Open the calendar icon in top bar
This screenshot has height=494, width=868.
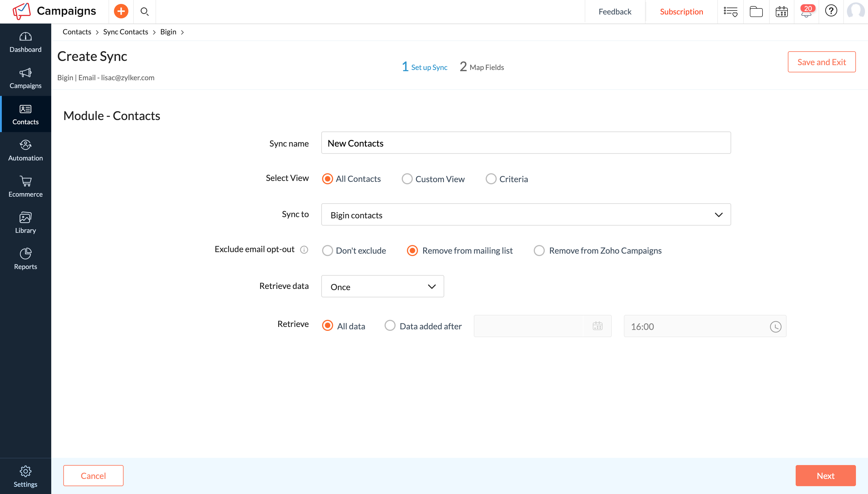782,11
